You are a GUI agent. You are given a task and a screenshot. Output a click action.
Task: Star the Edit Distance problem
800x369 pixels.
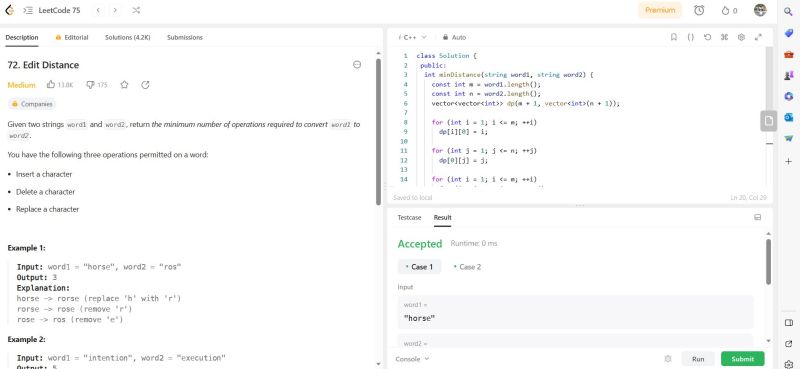[x=124, y=85]
